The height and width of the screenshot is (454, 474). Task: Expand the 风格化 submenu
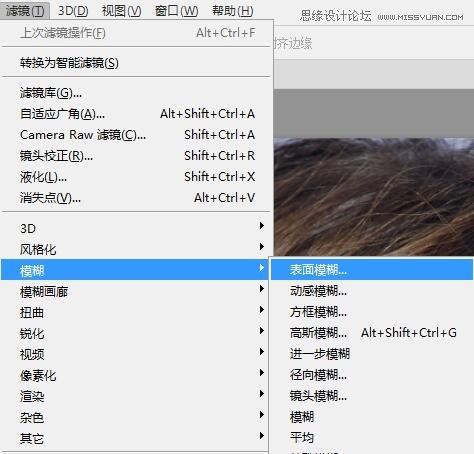[135, 249]
